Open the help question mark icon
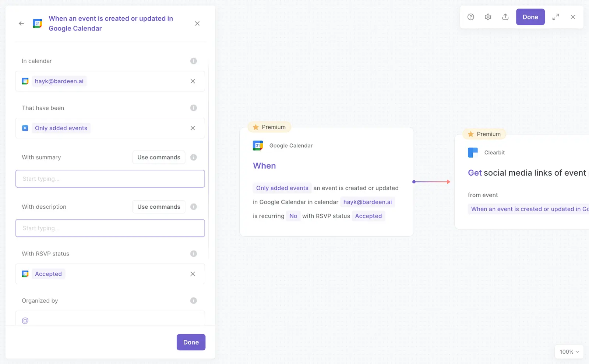The width and height of the screenshot is (589, 364). click(471, 17)
